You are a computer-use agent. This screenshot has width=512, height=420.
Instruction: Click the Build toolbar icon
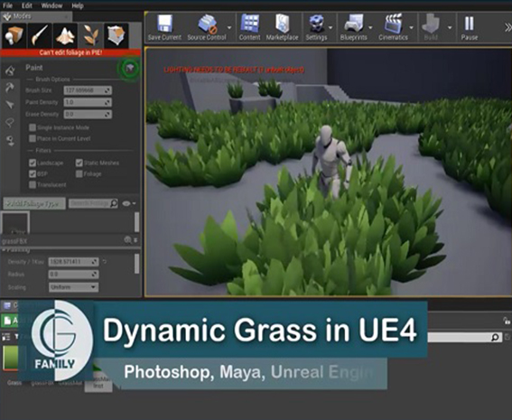pos(431,28)
